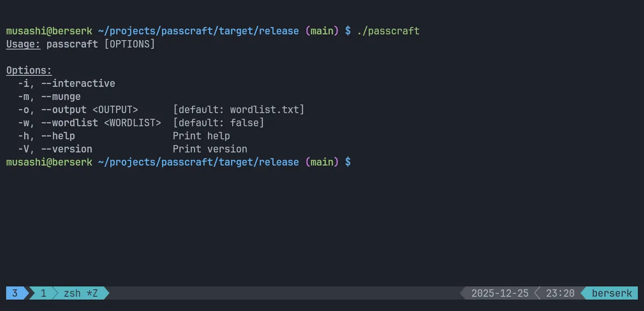Click the berserk hostname badge

(x=611, y=293)
